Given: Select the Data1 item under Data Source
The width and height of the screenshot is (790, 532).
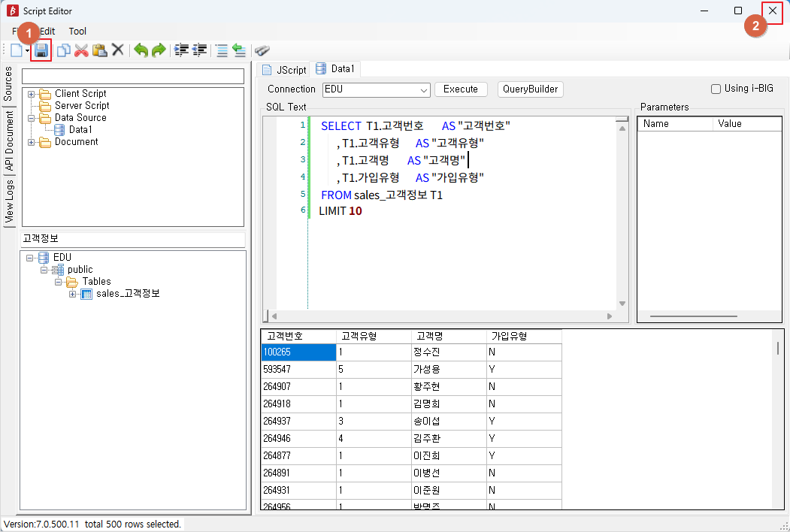Looking at the screenshot, I should (80, 129).
